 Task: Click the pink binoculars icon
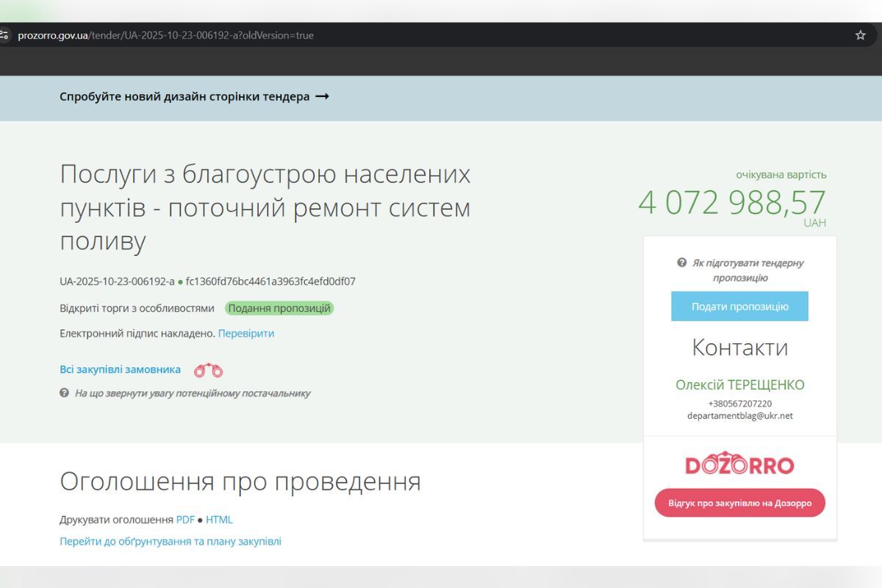tap(208, 370)
